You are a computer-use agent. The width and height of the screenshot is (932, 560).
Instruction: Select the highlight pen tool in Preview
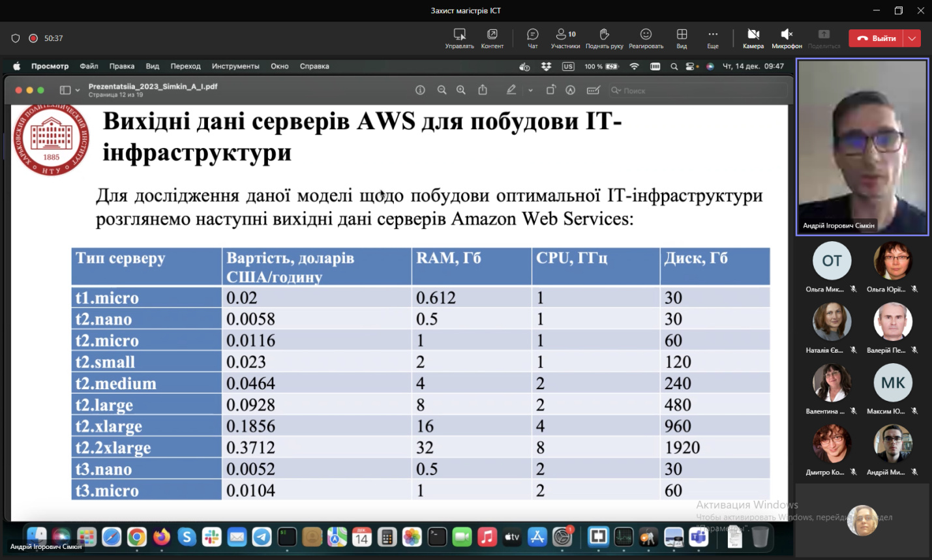pyautogui.click(x=511, y=90)
